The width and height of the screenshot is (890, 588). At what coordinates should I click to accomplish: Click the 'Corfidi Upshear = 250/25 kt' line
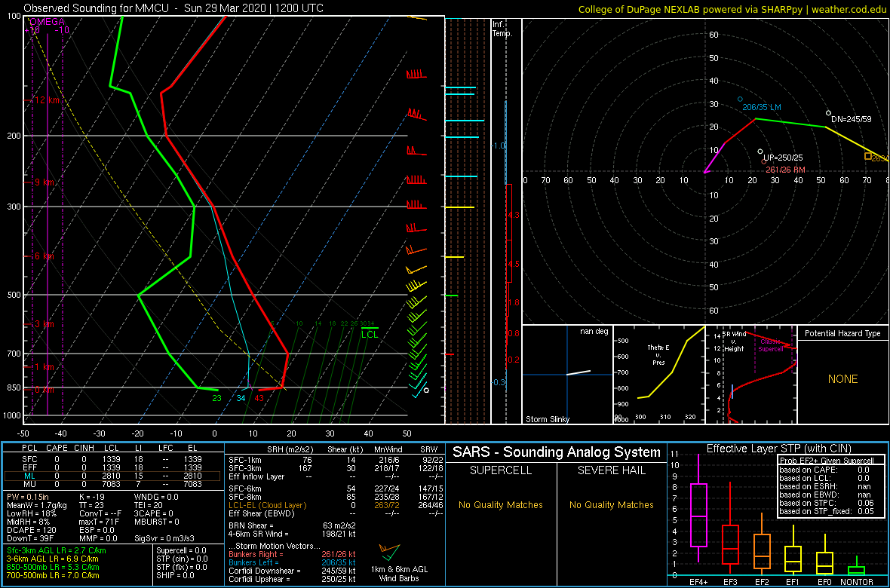tap(293, 580)
